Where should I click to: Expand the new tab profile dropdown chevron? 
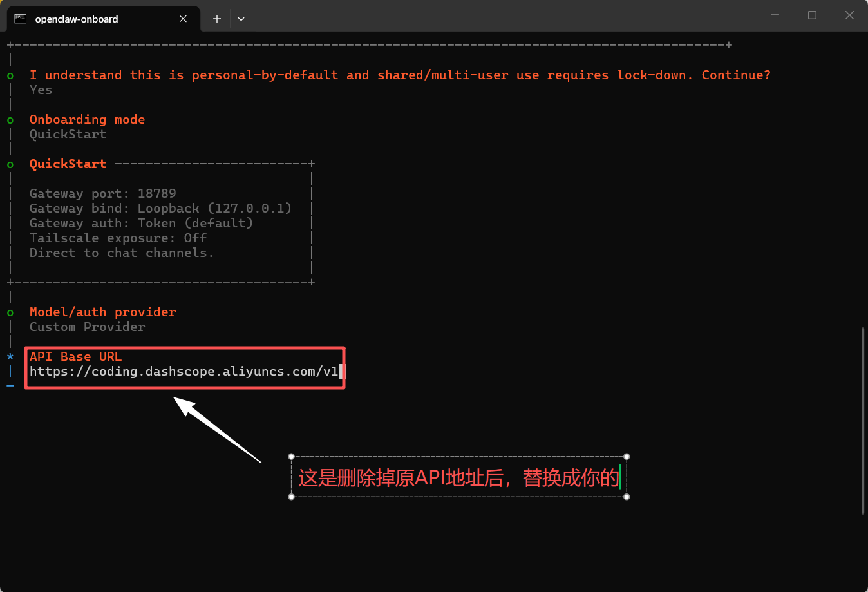241,19
